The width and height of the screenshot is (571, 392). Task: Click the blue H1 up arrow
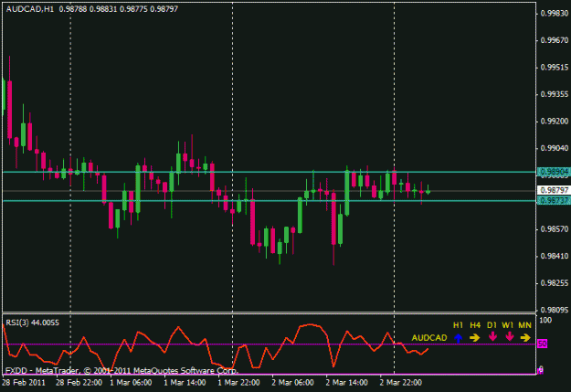tap(458, 338)
